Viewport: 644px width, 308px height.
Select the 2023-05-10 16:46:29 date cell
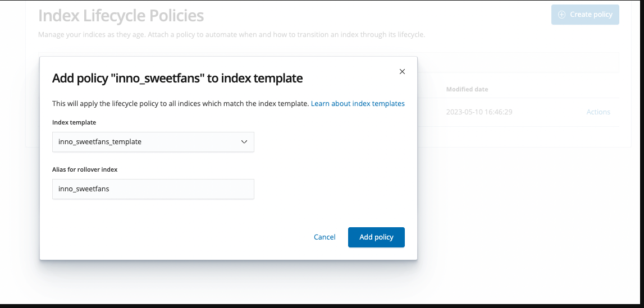tap(479, 112)
